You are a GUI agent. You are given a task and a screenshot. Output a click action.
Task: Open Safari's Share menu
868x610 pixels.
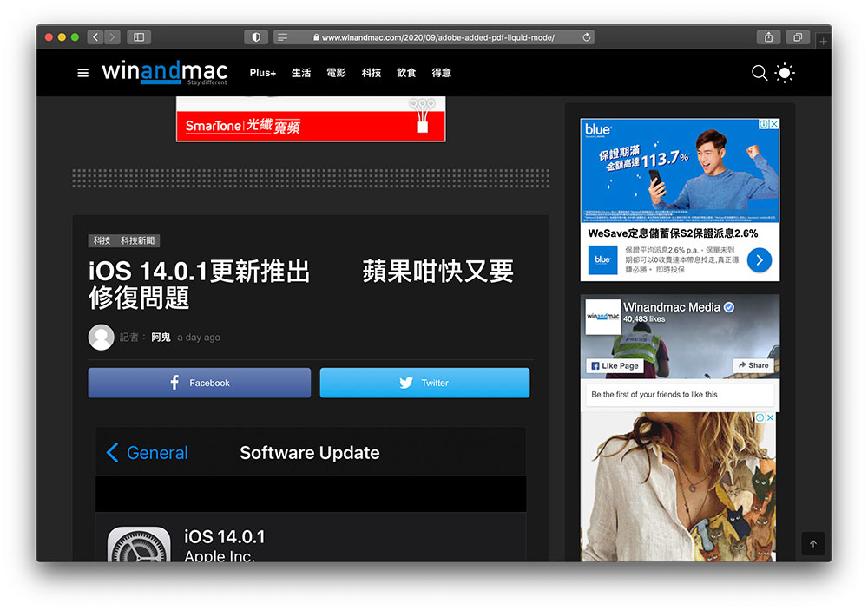pos(768,37)
